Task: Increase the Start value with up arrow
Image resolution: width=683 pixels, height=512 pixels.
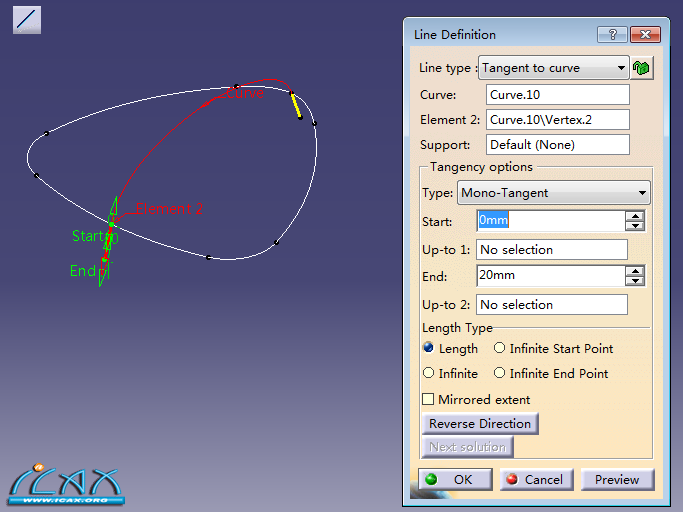Action: [636, 216]
